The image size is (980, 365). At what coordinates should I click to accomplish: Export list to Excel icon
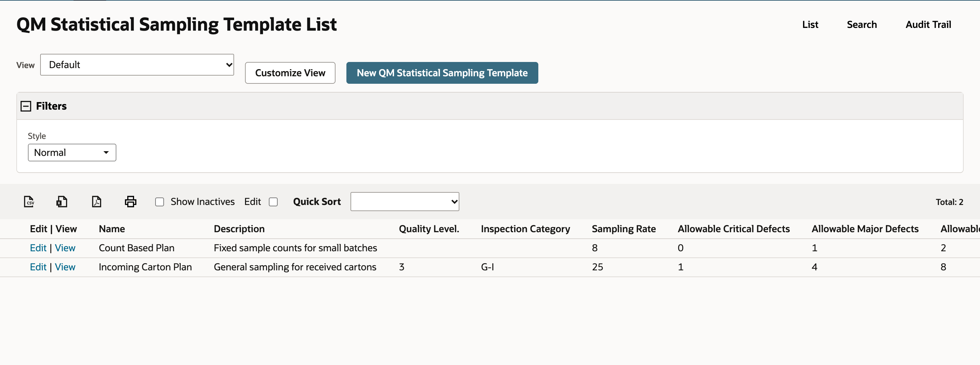click(62, 201)
